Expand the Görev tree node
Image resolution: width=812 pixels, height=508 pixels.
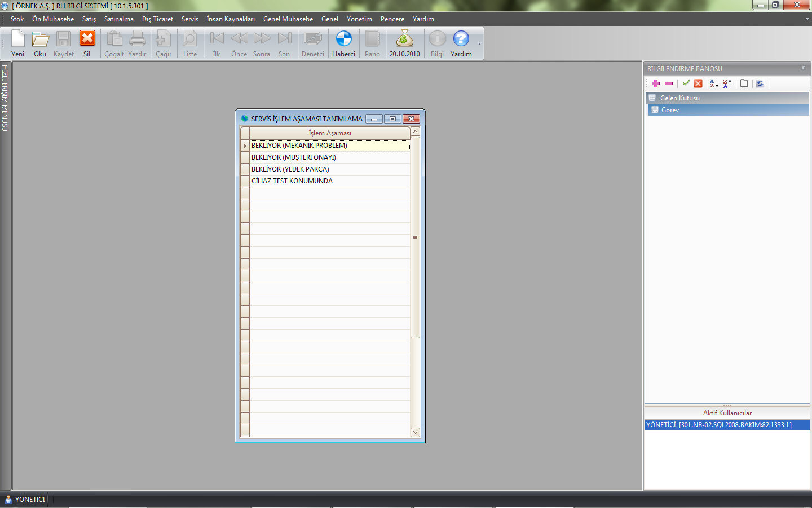point(655,110)
